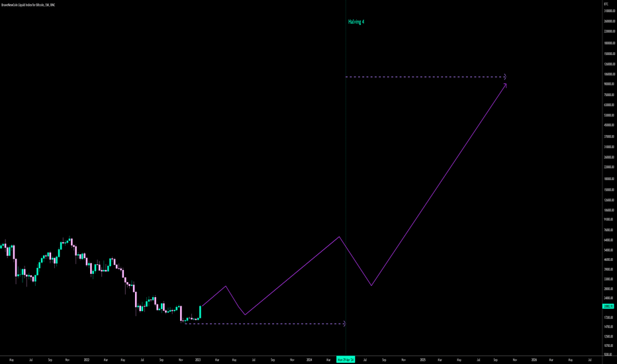
Task: Click the 64000.00 price axis label
Action: tap(609, 240)
